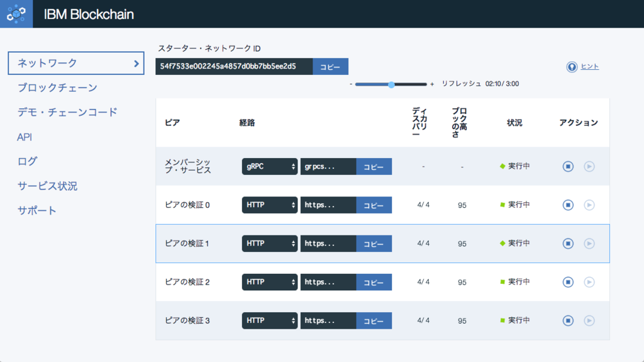Copy the https URL of ピアの検証 2

[374, 282]
